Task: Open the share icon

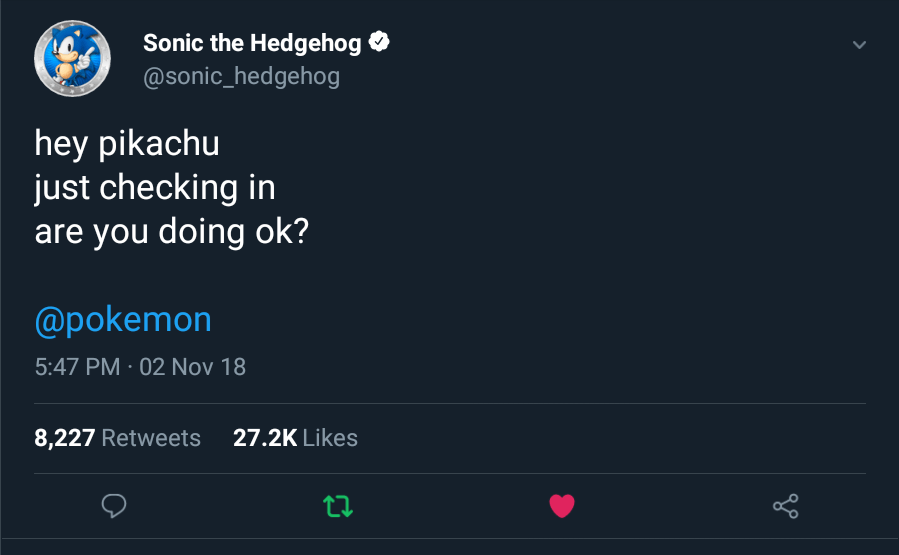Action: pos(786,507)
